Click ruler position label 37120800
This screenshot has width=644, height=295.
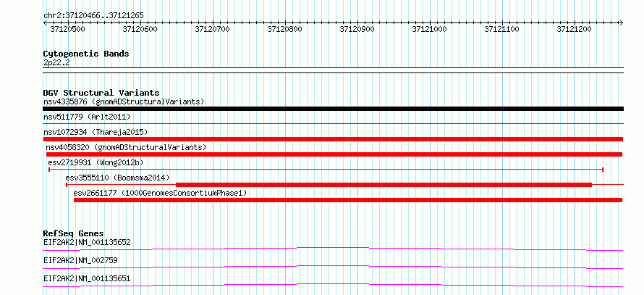click(284, 29)
